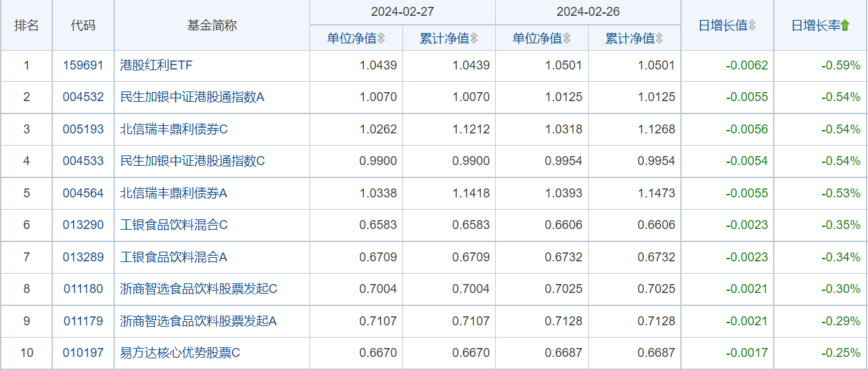
Task: Open fund code 005193
Action: click(83, 129)
